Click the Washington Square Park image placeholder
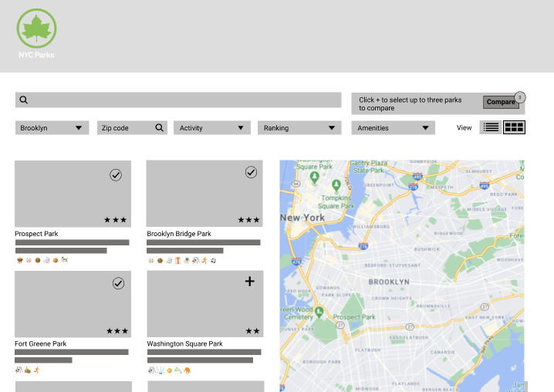Screen dimensions: 554x392 [x=205, y=304]
